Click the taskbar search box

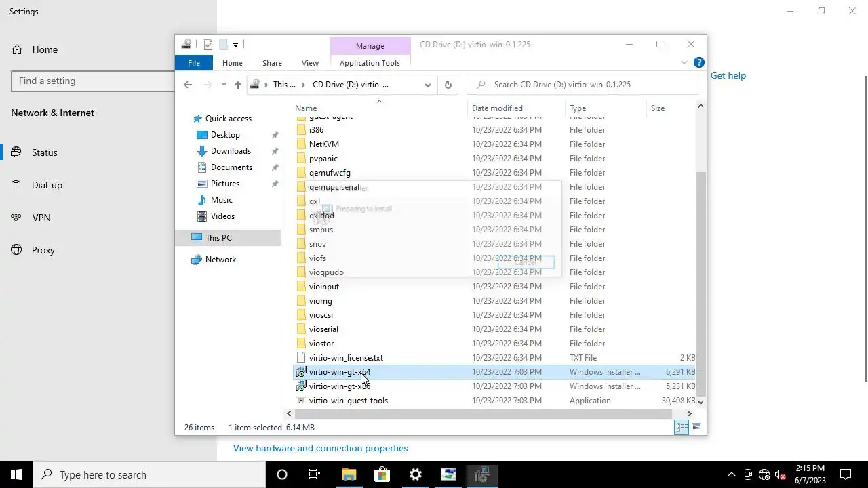pyautogui.click(x=149, y=474)
